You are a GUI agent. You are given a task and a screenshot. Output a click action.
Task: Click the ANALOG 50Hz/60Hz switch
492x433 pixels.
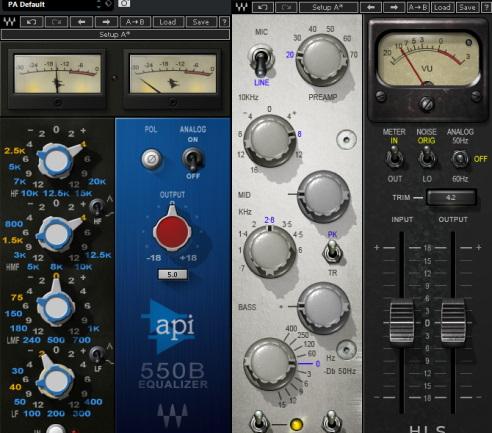(x=460, y=159)
